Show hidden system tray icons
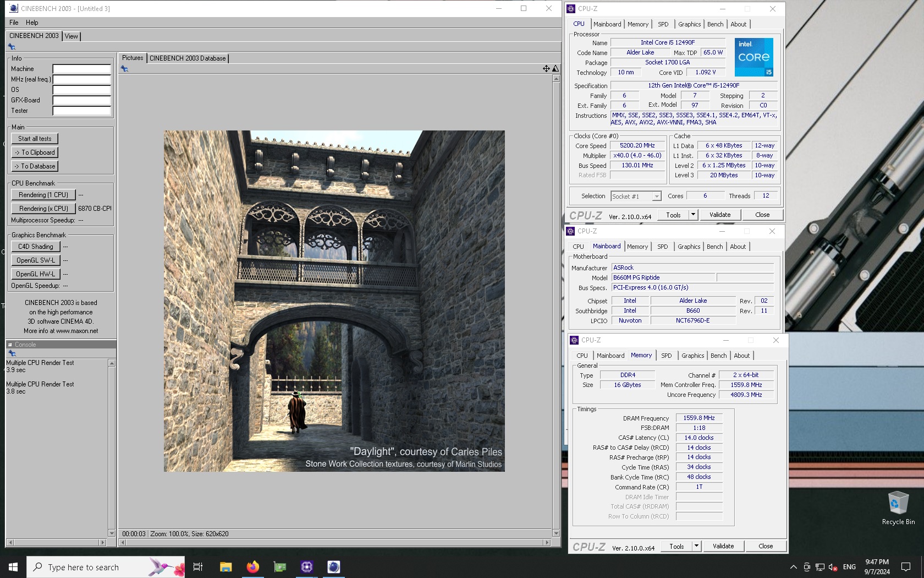924x578 pixels. click(793, 567)
